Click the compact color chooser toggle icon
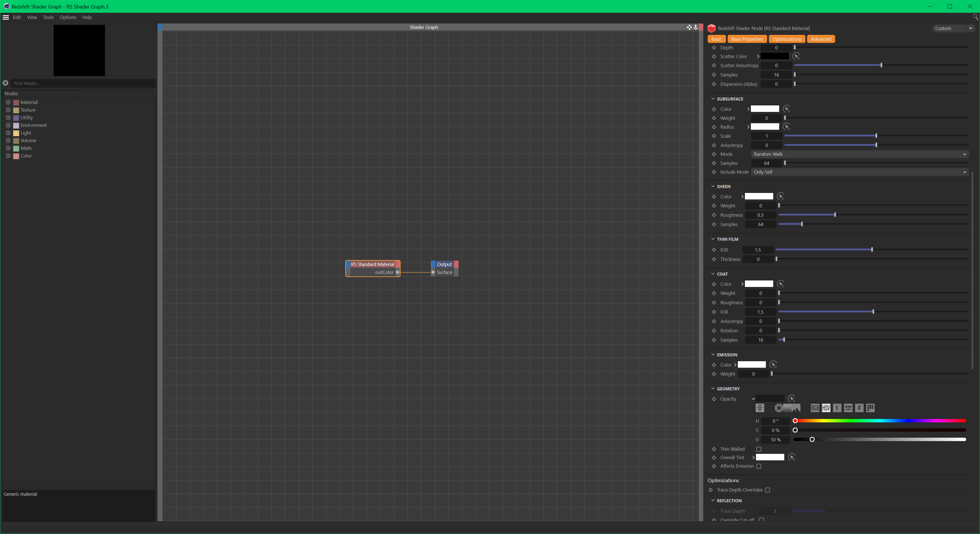This screenshot has height=534, width=980. coord(760,408)
